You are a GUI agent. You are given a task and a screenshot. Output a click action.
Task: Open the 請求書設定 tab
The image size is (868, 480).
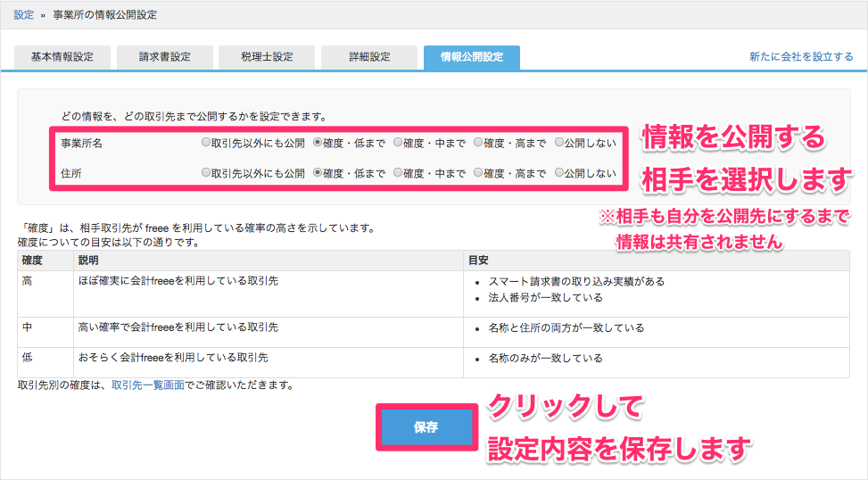165,57
